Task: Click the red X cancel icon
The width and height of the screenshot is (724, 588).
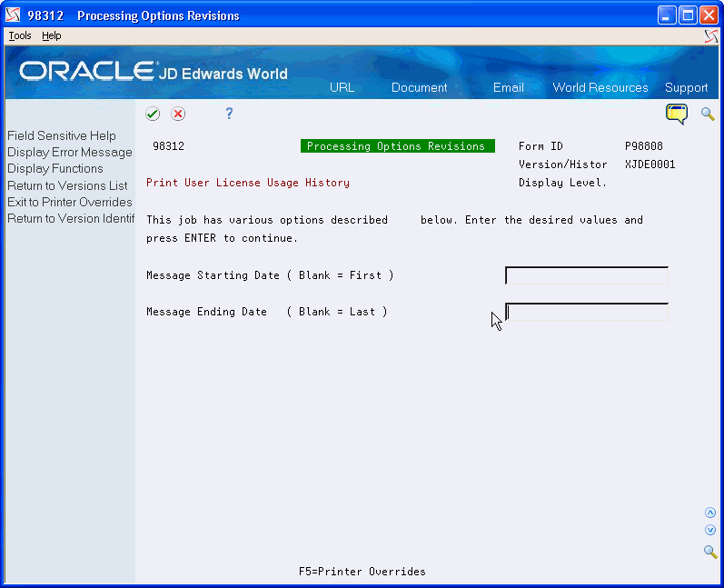Action: pos(178,114)
